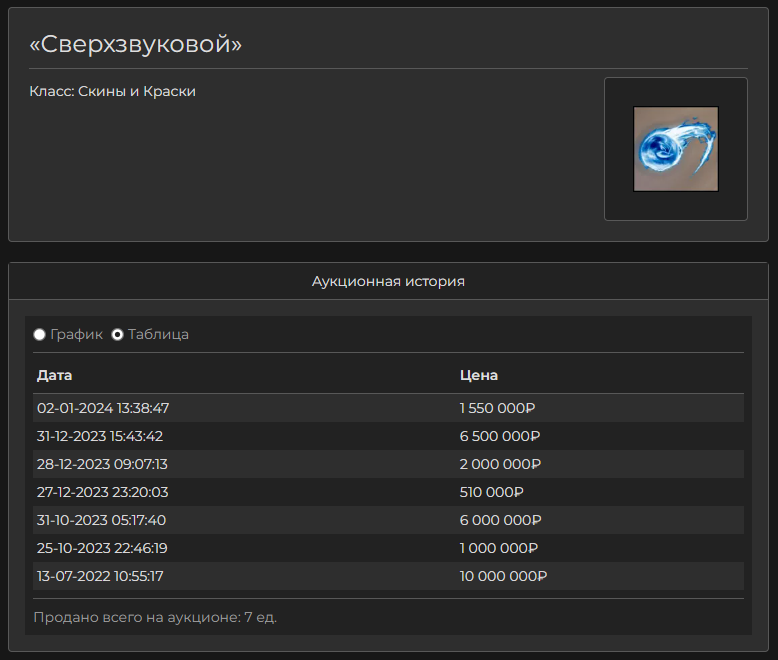The height and width of the screenshot is (660, 778).
Task: Select date 13-07-2022 10:55:17
Action: tap(100, 576)
